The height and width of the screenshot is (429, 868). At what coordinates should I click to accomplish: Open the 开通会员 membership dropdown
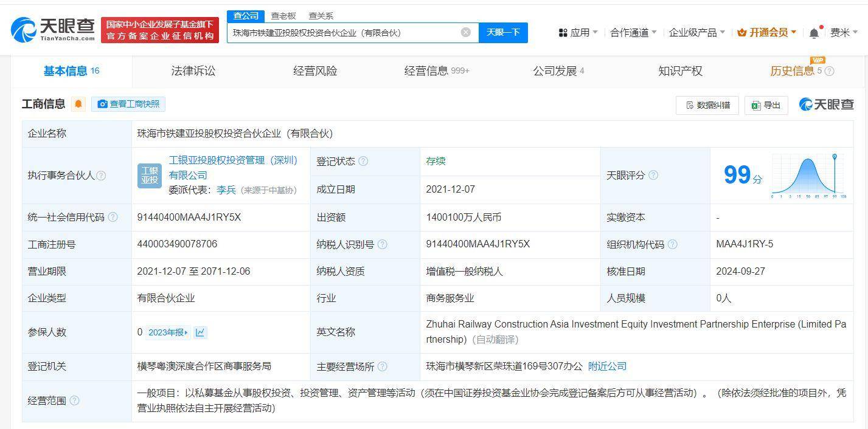(766, 33)
